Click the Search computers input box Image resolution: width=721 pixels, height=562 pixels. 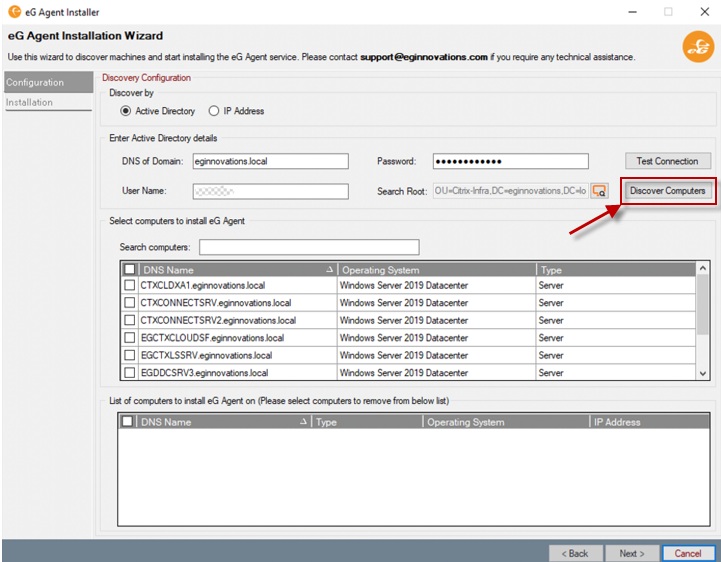click(x=309, y=247)
